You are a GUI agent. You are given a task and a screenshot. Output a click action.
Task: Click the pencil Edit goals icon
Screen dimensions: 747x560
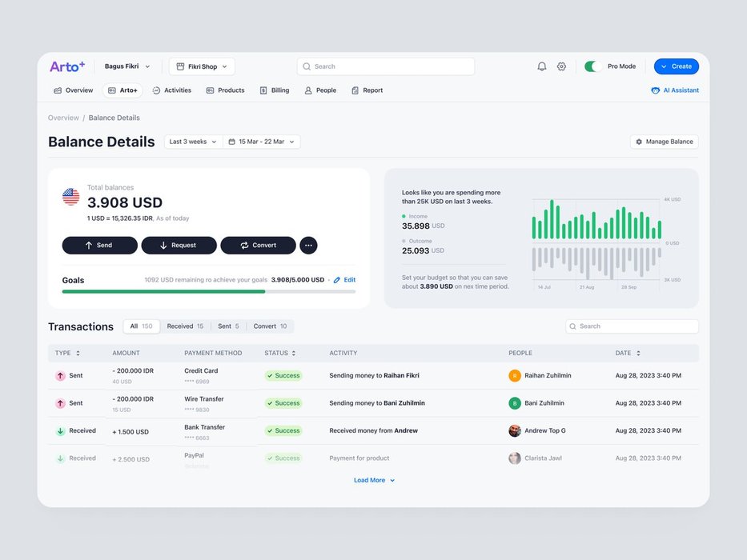point(337,280)
